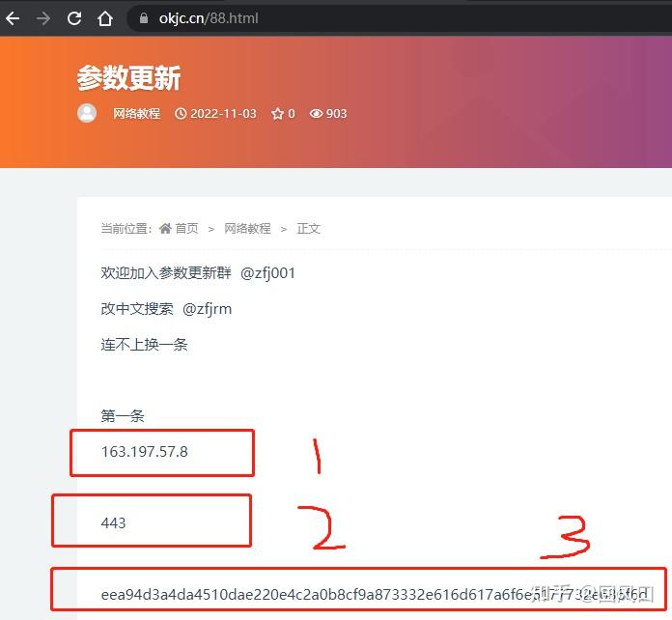The width and height of the screenshot is (672, 620).
Task: Go to the browser home icon
Action: click(105, 18)
